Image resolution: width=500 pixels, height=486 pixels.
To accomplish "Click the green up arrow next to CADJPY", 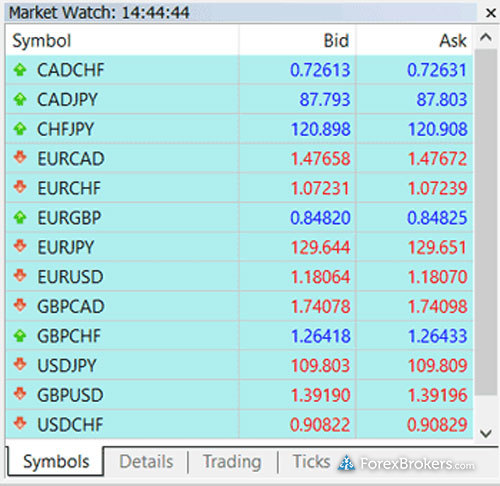I will pyautogui.click(x=20, y=99).
